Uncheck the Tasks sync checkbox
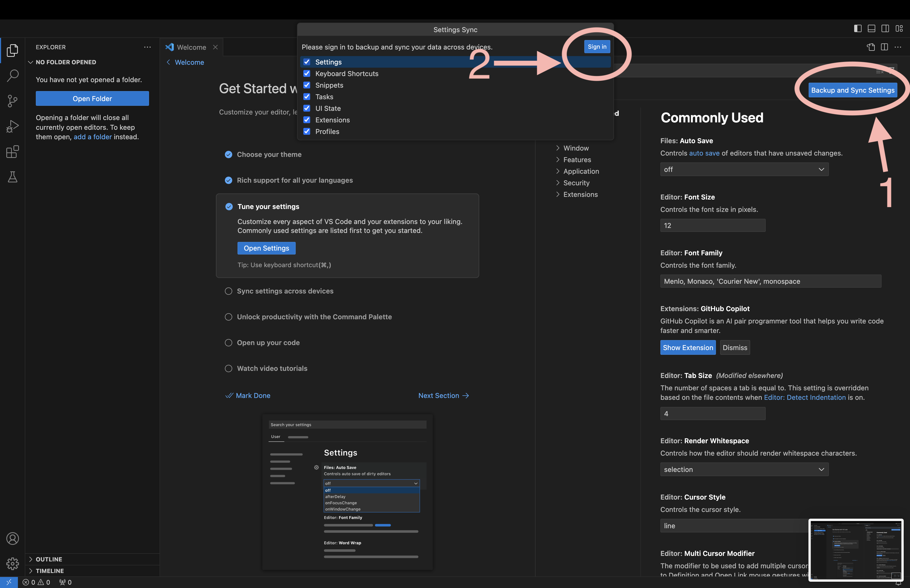Image resolution: width=910 pixels, height=588 pixels. [307, 97]
